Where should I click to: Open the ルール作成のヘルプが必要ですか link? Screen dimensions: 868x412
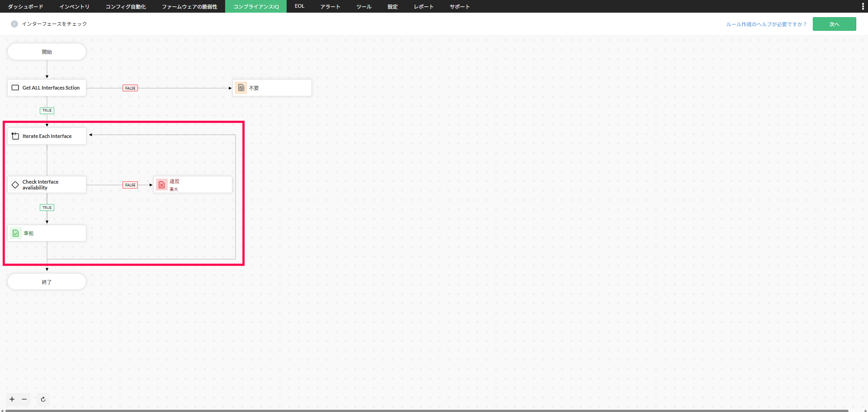(x=766, y=24)
